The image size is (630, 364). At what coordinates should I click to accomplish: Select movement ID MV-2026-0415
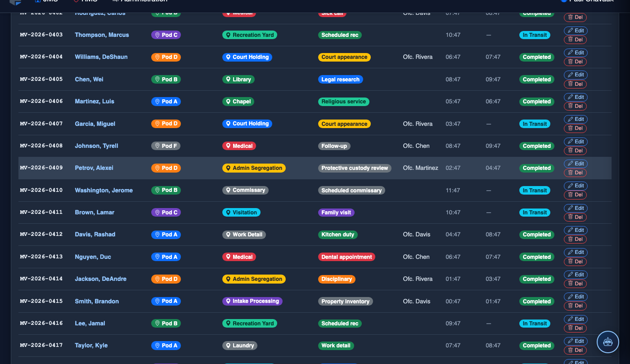click(x=41, y=301)
